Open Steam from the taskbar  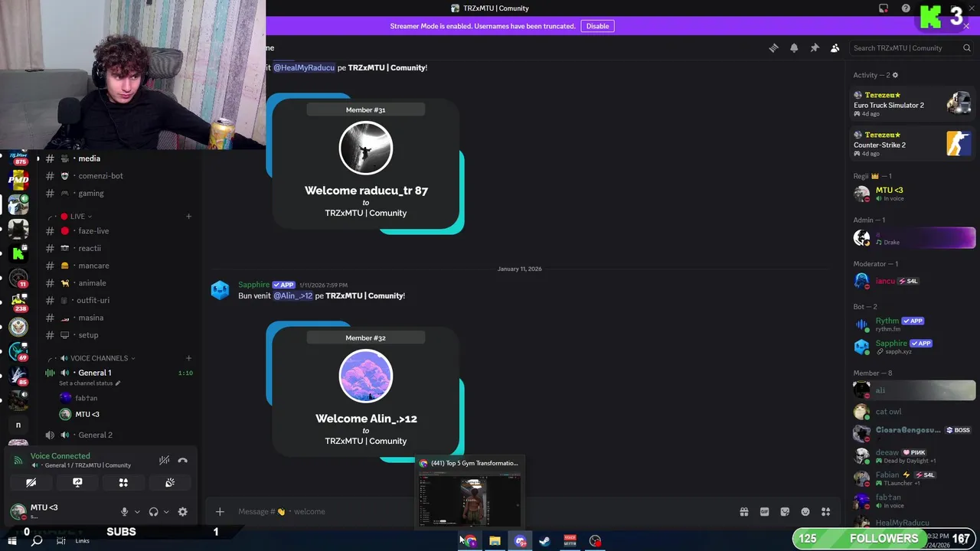pos(544,541)
